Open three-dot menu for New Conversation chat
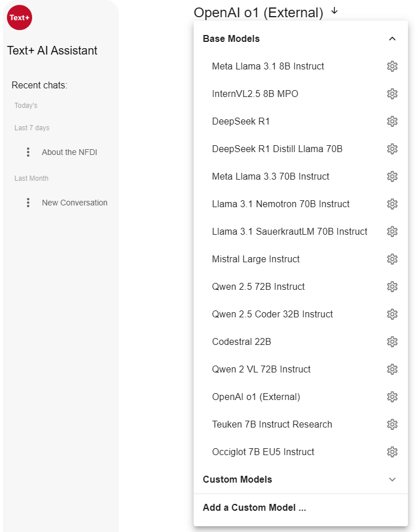The height and width of the screenshot is (532, 420). click(28, 203)
